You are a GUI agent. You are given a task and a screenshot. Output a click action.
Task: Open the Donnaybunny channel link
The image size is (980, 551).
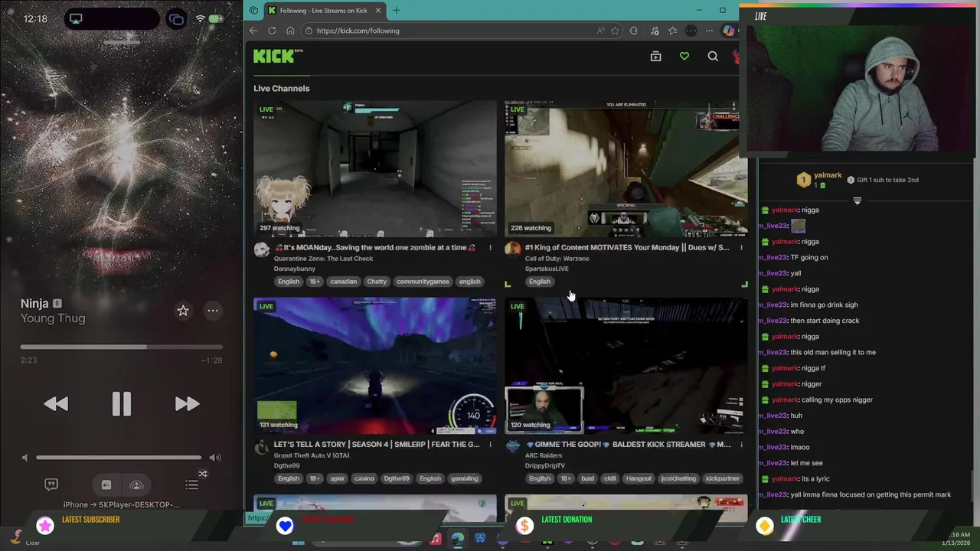coord(295,269)
